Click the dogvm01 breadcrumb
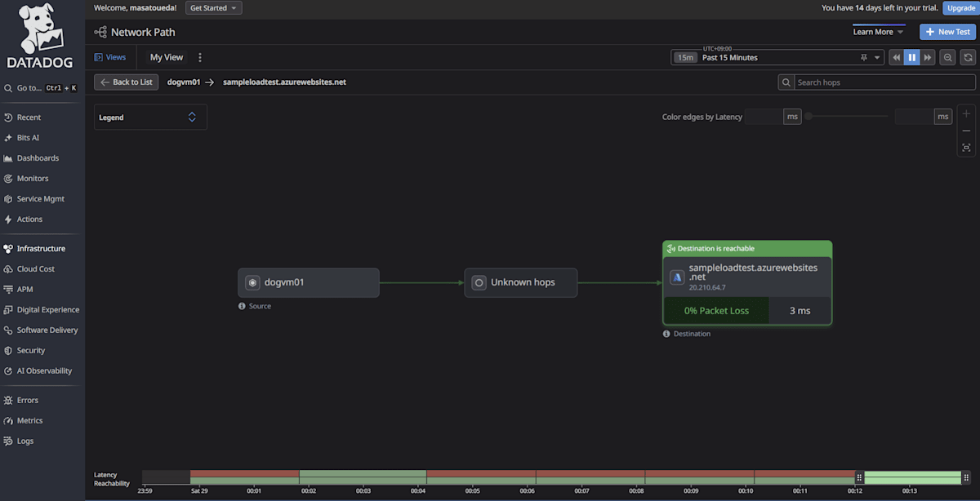The height and width of the screenshot is (501, 980). (183, 82)
